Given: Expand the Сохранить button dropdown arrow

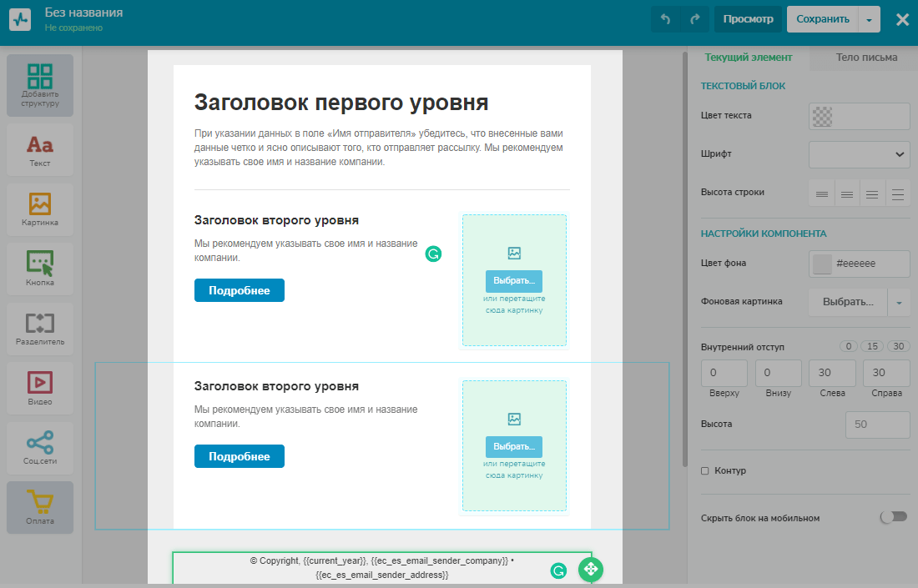Looking at the screenshot, I should tap(870, 19).
